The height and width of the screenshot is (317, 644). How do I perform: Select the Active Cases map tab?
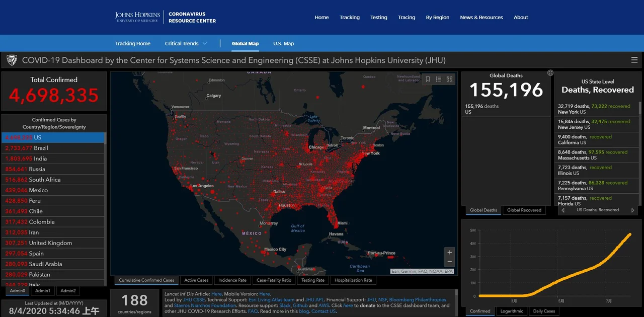point(196,280)
